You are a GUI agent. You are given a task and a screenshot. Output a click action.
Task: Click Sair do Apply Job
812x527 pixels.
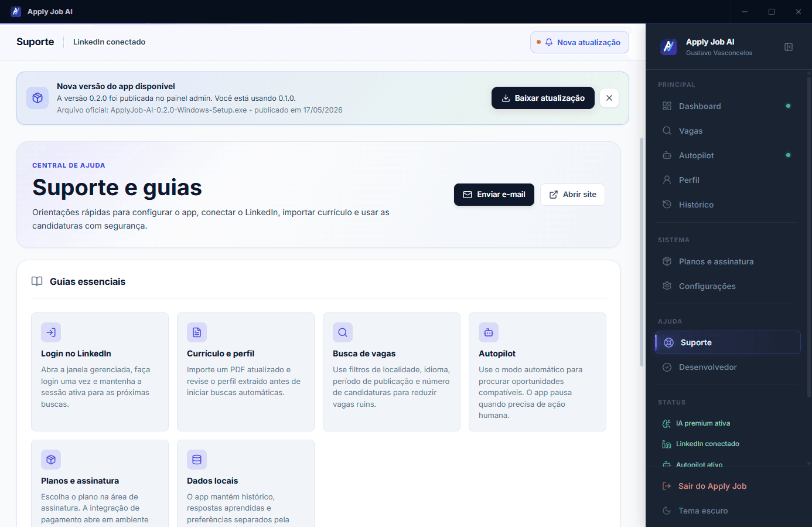726,486
